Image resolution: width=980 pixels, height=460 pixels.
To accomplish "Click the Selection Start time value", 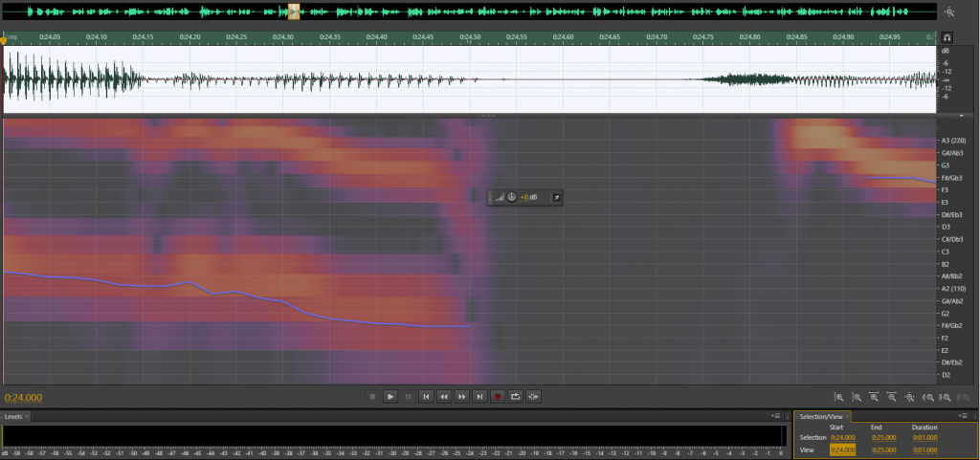I will click(x=842, y=437).
